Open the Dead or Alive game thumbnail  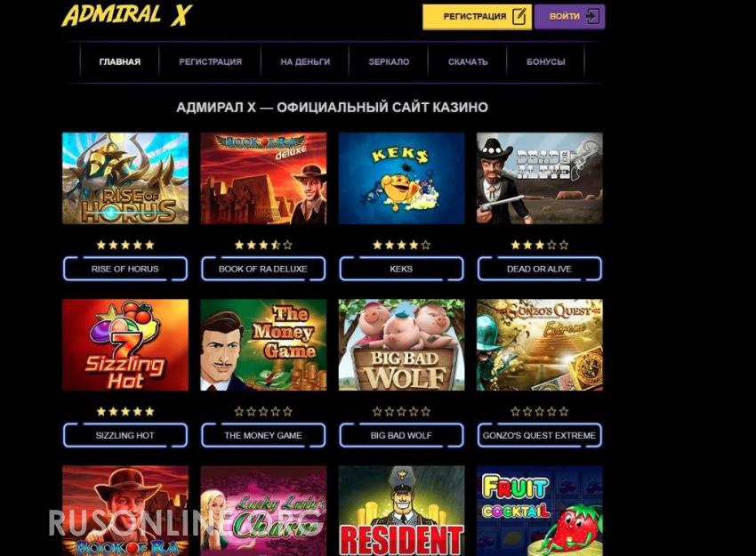[540, 179]
